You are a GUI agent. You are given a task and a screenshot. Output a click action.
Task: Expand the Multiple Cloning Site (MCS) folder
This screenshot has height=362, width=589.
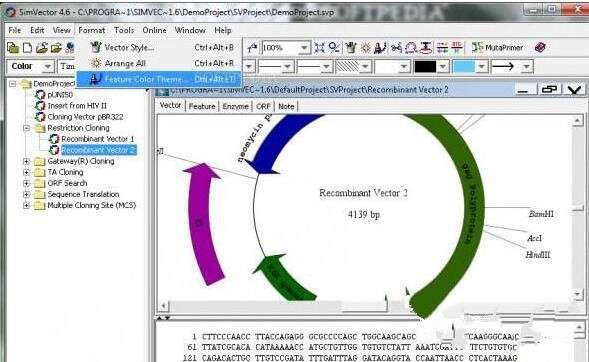[x=26, y=205]
